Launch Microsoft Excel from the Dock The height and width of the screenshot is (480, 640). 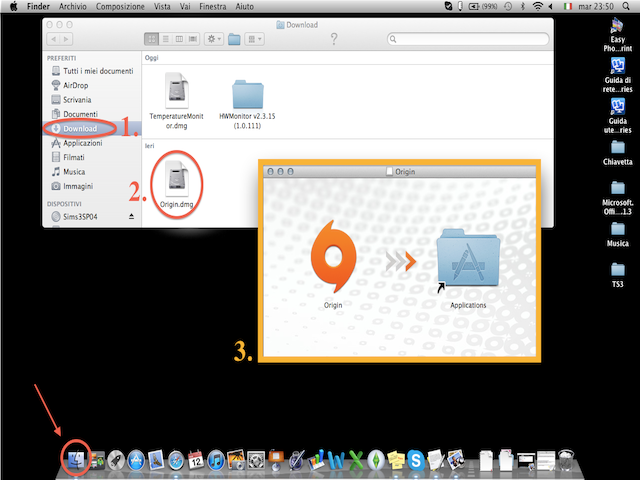[356, 461]
